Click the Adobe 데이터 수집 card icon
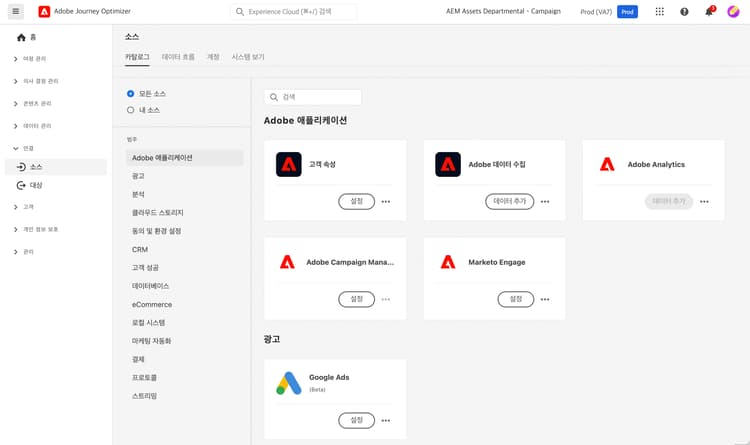Viewport: 750px width, 445px height. (x=448, y=165)
